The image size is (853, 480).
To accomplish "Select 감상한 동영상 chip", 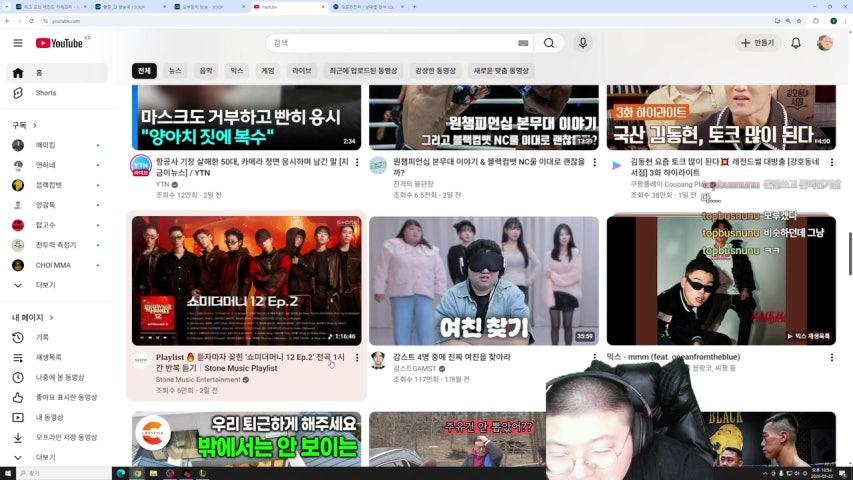I will (435, 71).
